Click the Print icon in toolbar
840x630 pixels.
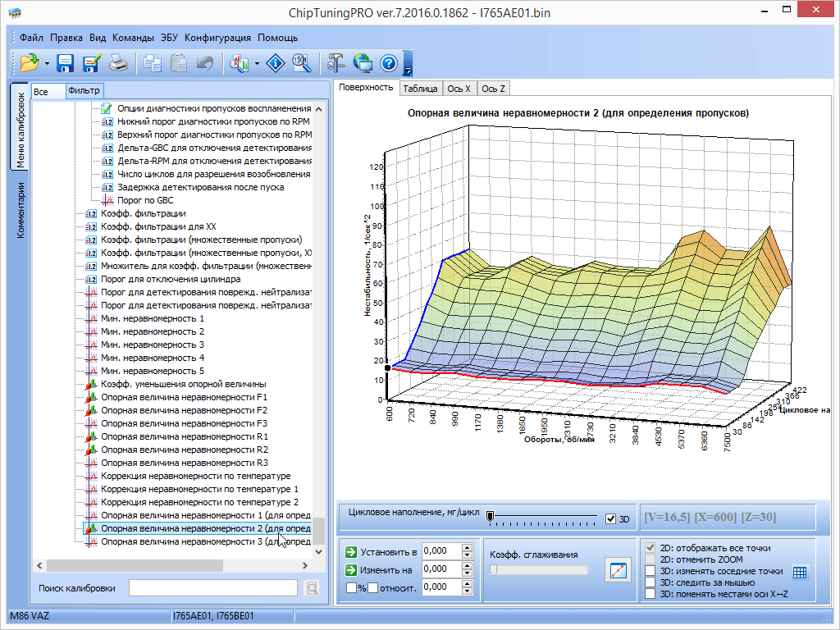[x=118, y=62]
